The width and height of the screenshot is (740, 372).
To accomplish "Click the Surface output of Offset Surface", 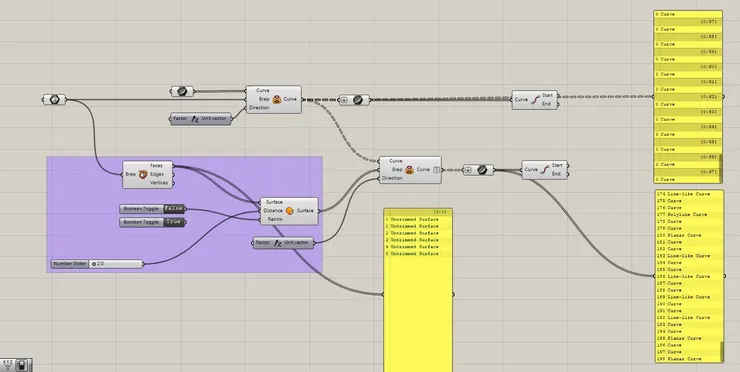I will (305, 211).
